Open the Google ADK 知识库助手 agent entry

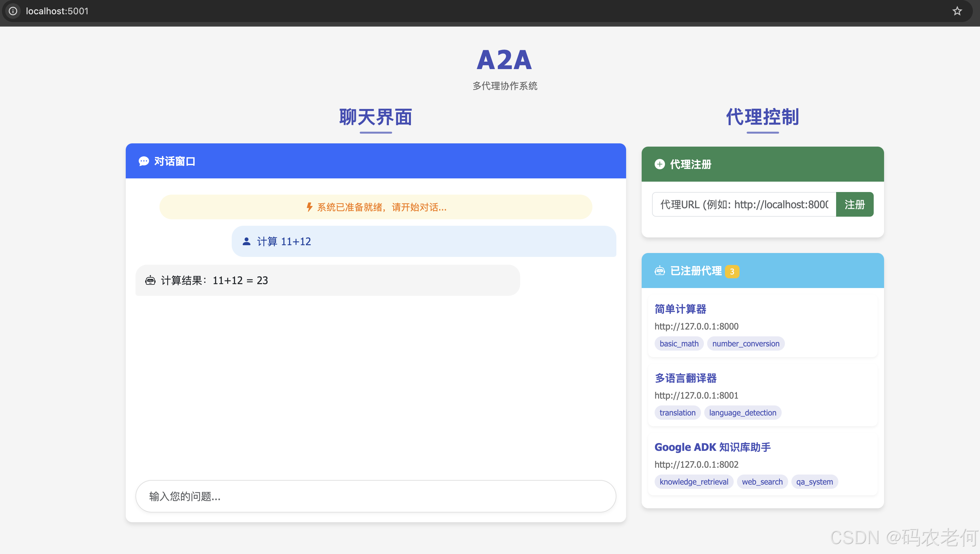[712, 447]
